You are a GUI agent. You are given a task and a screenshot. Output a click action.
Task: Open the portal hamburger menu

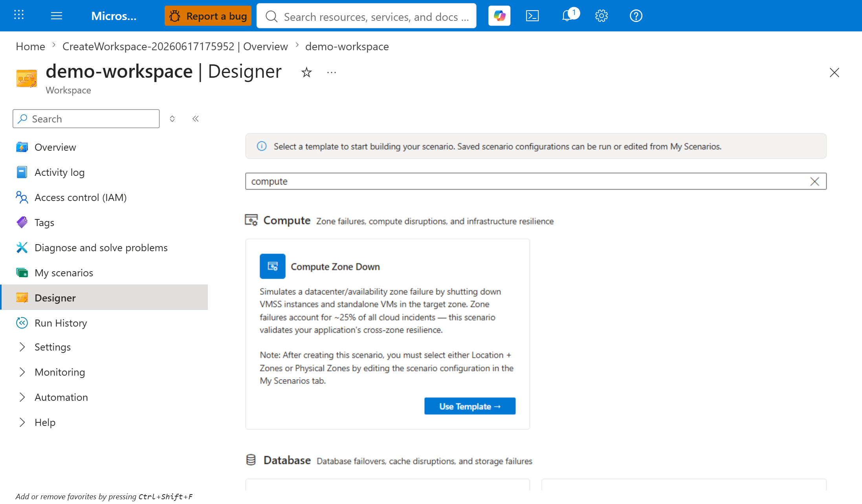(x=57, y=16)
